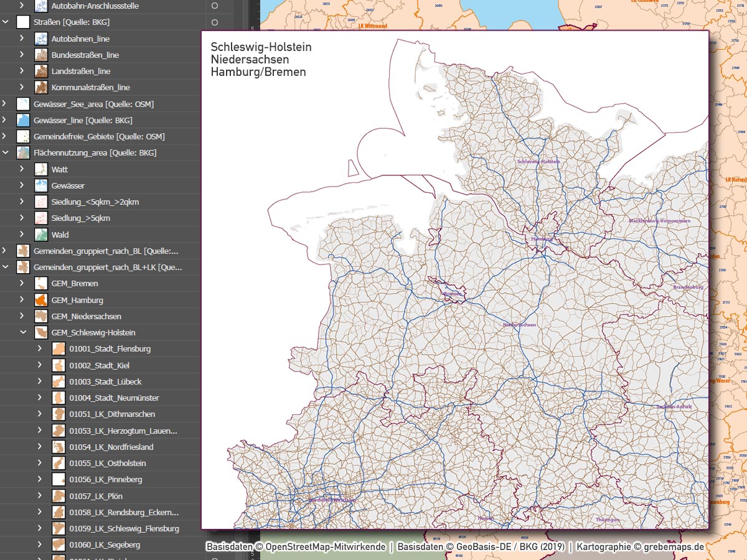Click the grebemaps.de credit text
Screen dimensions: 747x560
(672, 547)
